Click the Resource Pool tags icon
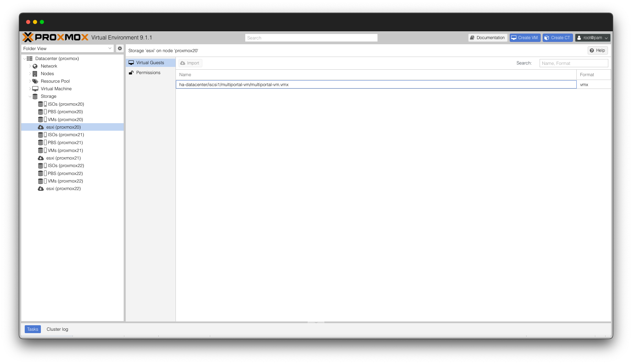This screenshot has height=364, width=632. 35,81
